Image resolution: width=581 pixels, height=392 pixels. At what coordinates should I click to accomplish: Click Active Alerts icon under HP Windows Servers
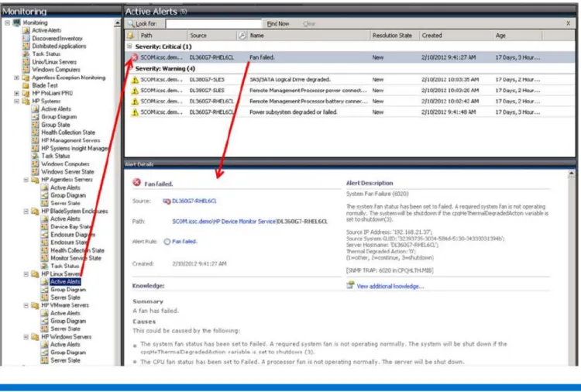(44, 345)
